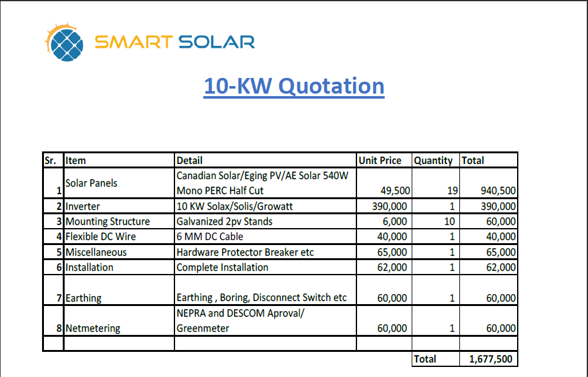Click Complete Installation detail
This screenshot has width=588, height=377.
(223, 267)
